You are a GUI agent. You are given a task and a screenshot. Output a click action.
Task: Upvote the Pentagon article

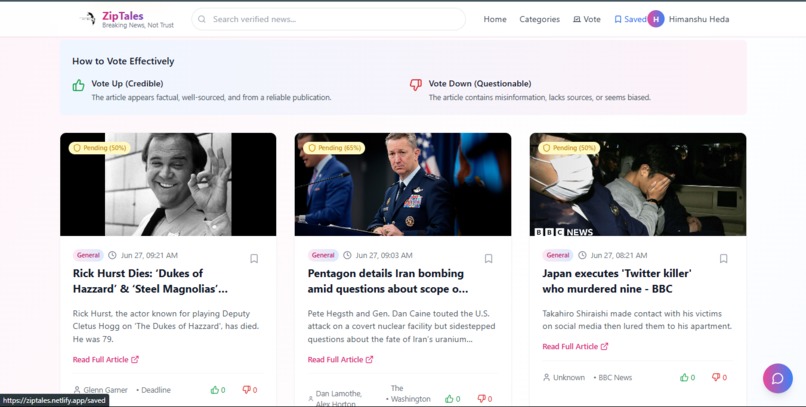point(452,399)
